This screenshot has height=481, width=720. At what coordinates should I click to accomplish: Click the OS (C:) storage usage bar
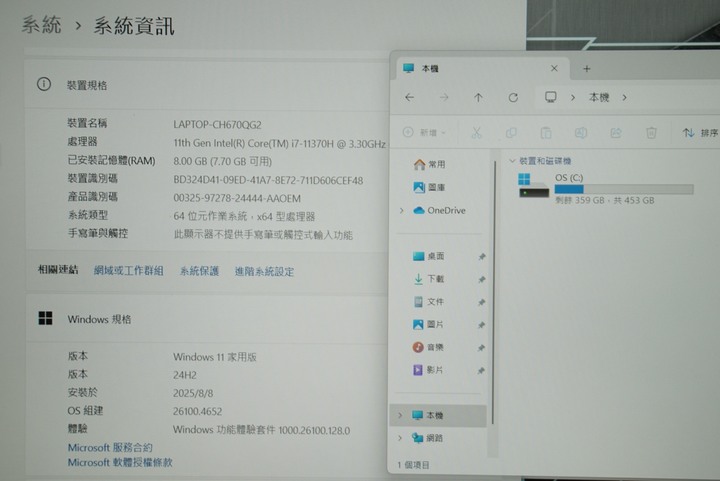[624, 189]
